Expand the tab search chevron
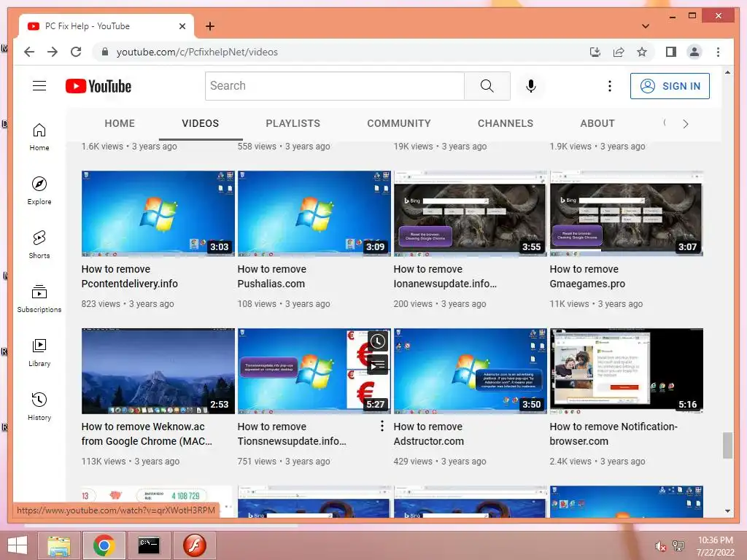Image resolution: width=747 pixels, height=560 pixels. click(646, 26)
